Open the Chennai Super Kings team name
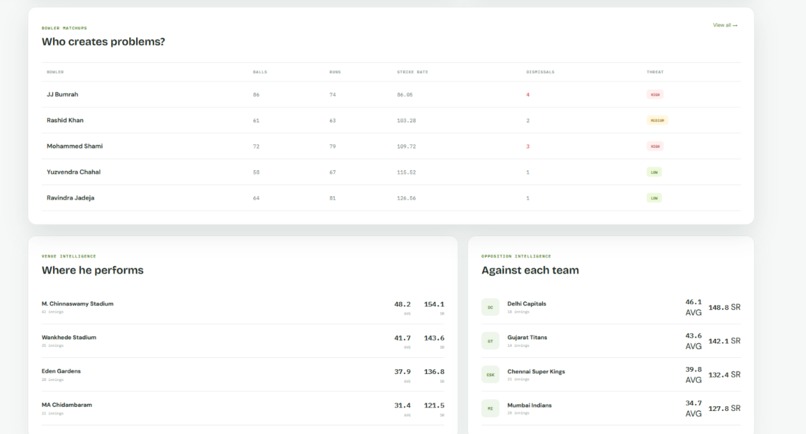 point(536,372)
